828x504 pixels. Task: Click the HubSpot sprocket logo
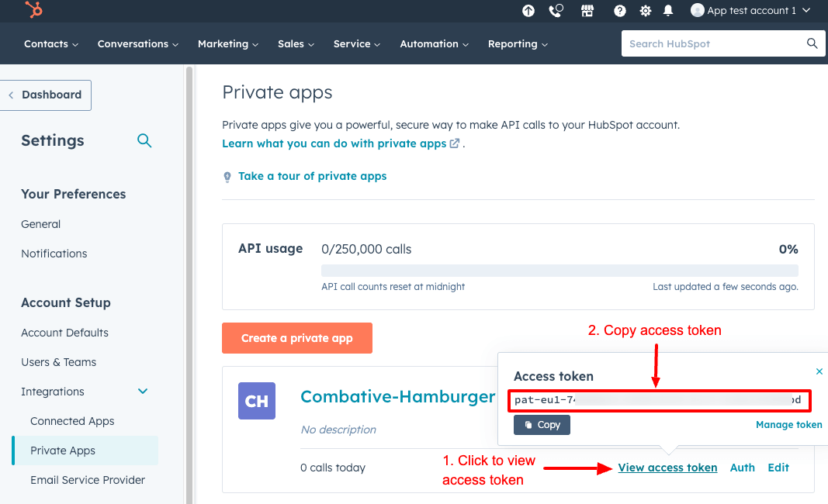(34, 9)
